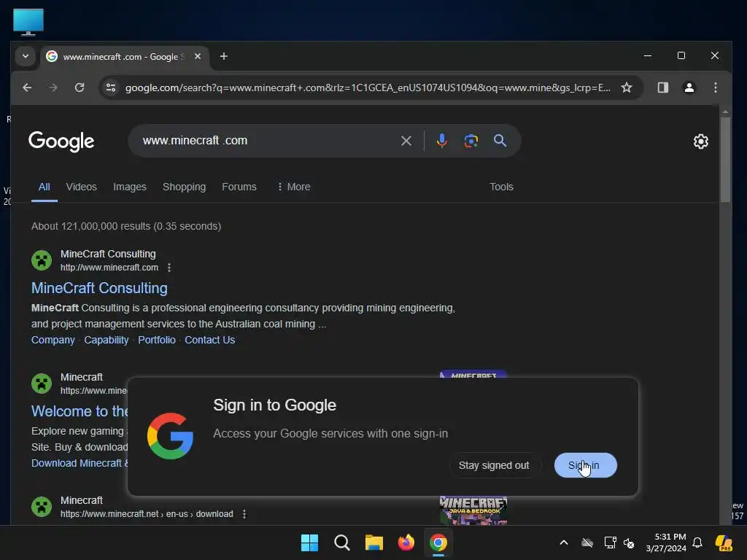Select the All results tab
Image resolution: width=747 pixels, height=560 pixels.
tap(44, 187)
